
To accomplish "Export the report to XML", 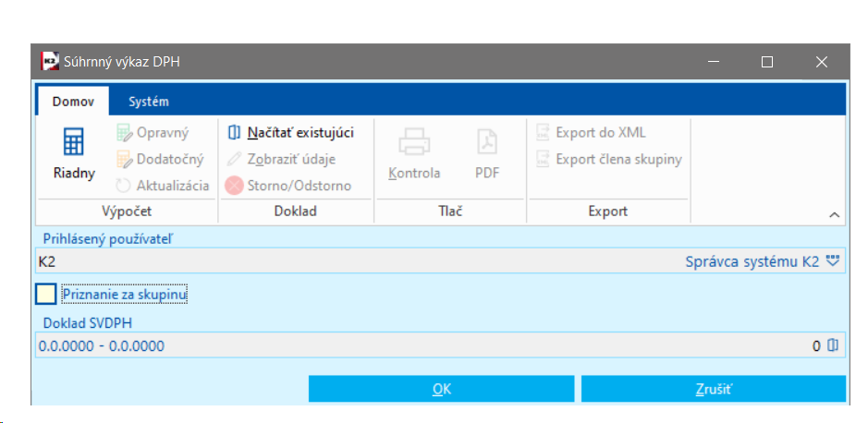I will (x=591, y=133).
